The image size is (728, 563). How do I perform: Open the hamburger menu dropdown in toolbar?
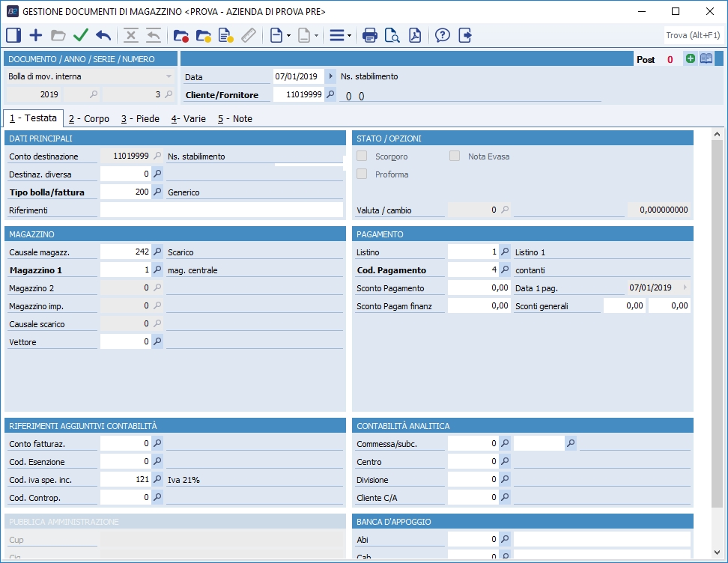(340, 35)
